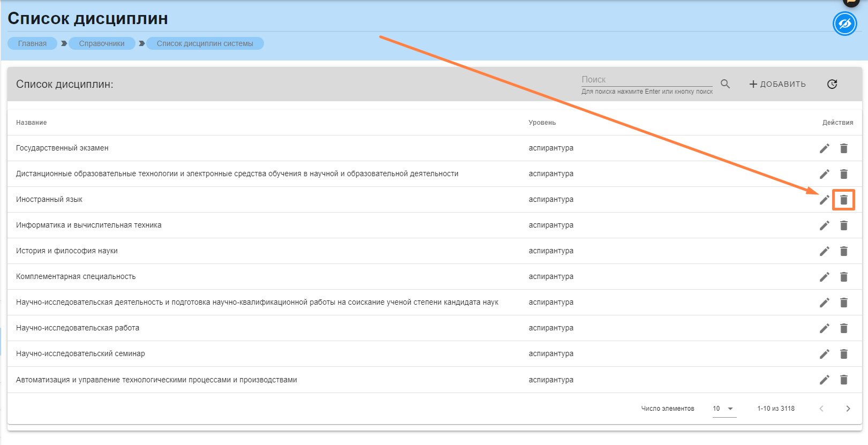Open the items per page dropdown
Image resolution: width=868 pixels, height=445 pixels.
point(724,409)
